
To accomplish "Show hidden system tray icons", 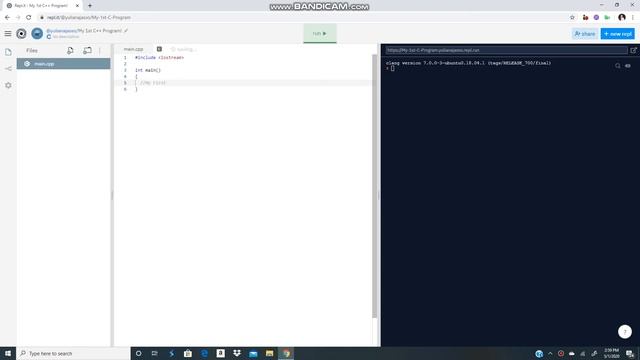I will click(550, 353).
